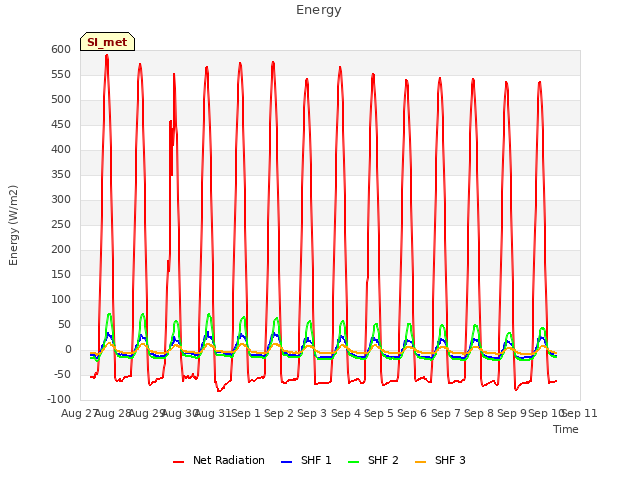This screenshot has width=640, height=480.
Task: Click the Sep 9 x-axis date label
Action: click(x=512, y=413)
